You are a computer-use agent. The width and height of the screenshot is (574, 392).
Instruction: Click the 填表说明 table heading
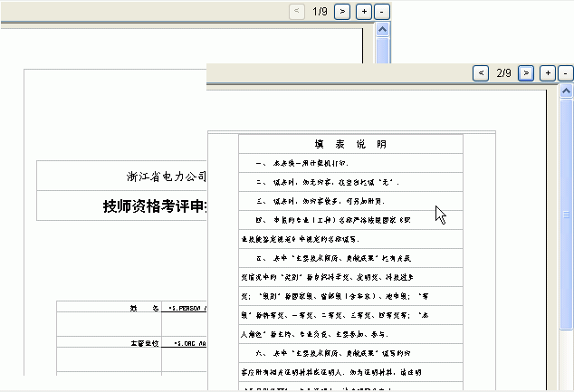[x=350, y=144]
